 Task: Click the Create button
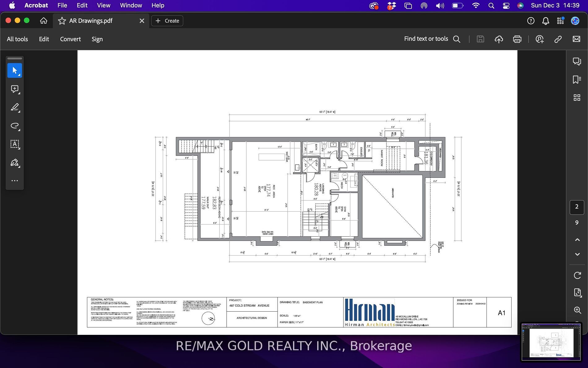[x=167, y=21]
